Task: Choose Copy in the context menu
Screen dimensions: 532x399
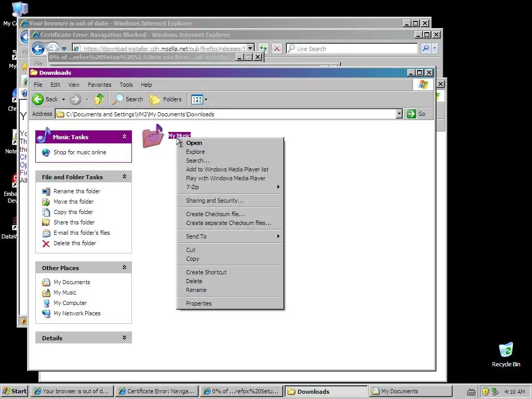Action: tap(230, 259)
